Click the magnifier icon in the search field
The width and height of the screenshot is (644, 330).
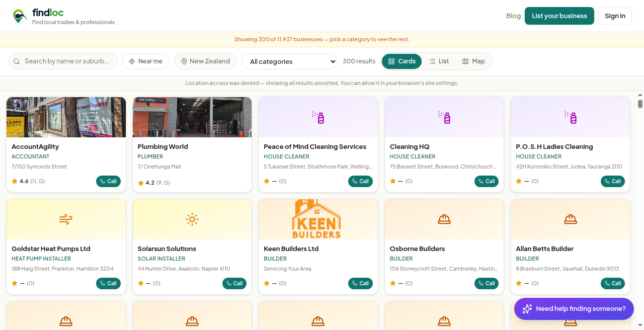click(17, 61)
